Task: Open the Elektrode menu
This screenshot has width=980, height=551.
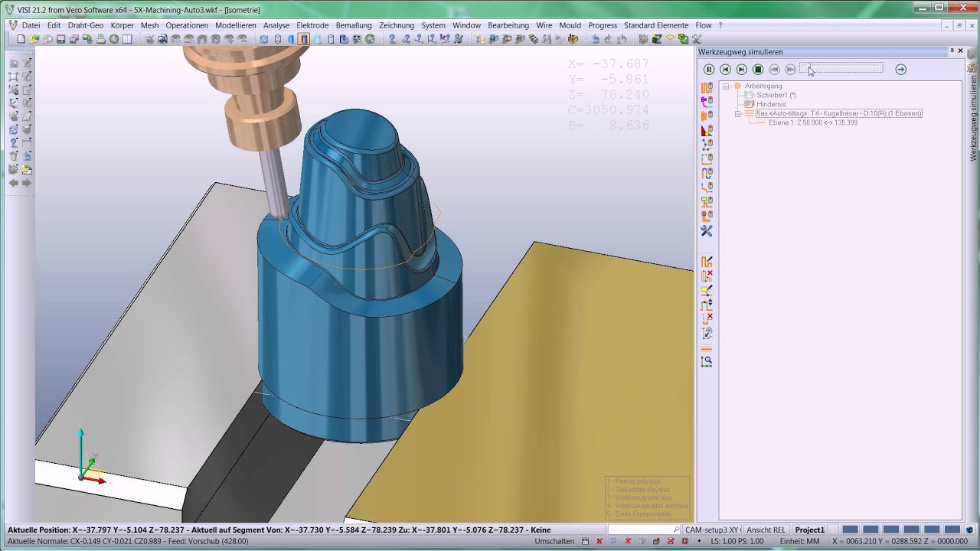Action: point(312,25)
